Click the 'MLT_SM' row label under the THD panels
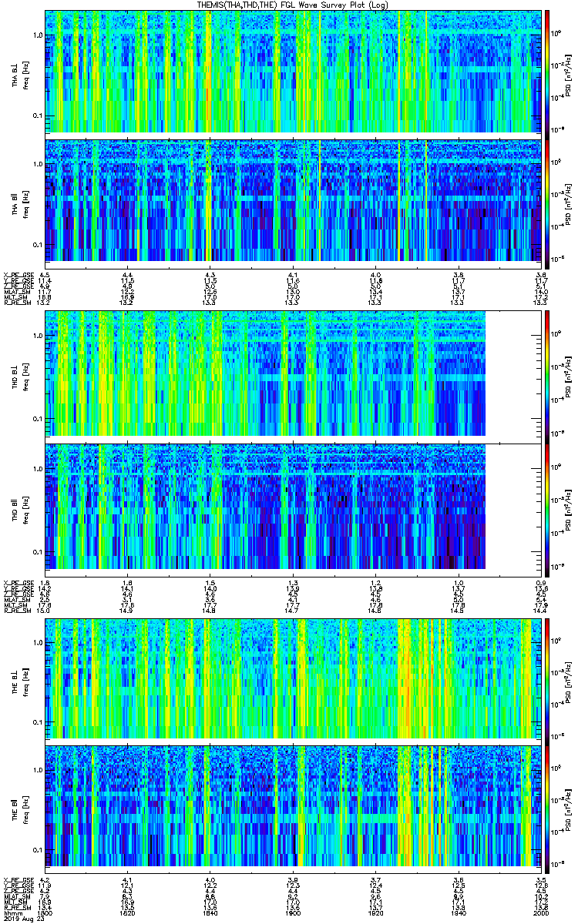578x924 pixels. (x=15, y=604)
